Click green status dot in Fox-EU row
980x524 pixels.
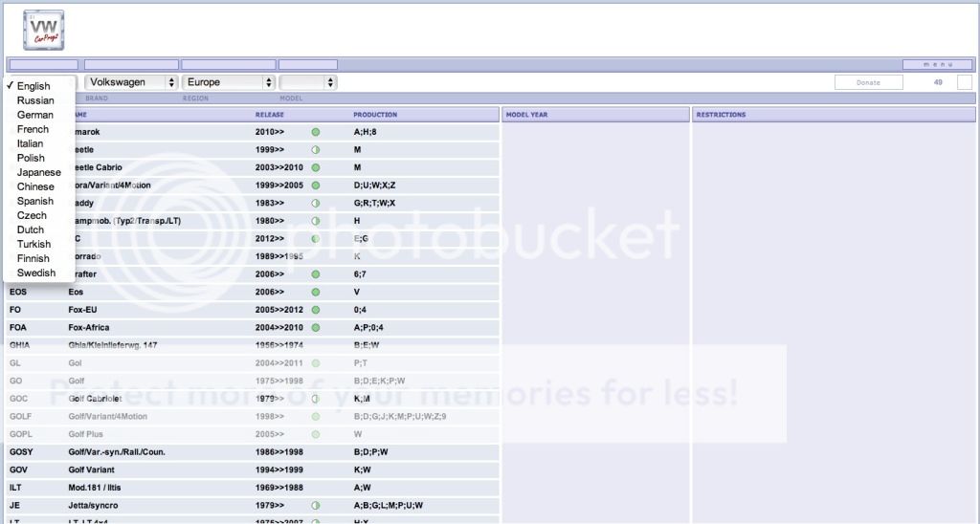316,310
